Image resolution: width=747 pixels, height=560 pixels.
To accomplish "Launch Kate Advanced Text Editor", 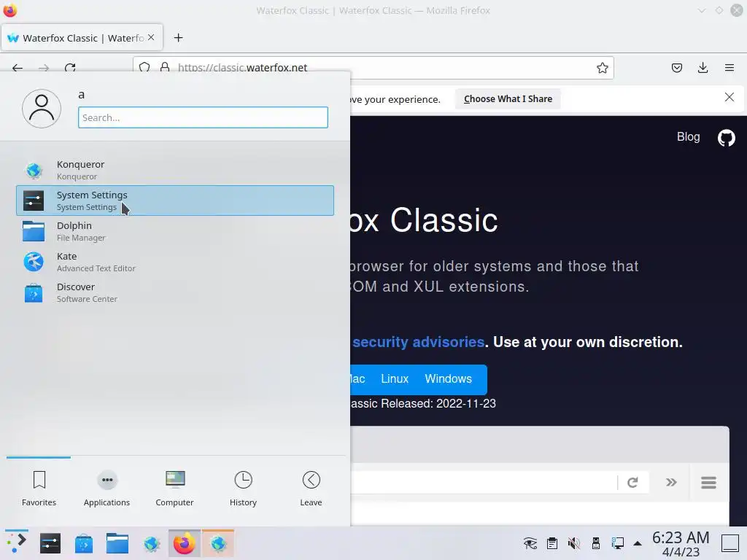I will point(175,262).
